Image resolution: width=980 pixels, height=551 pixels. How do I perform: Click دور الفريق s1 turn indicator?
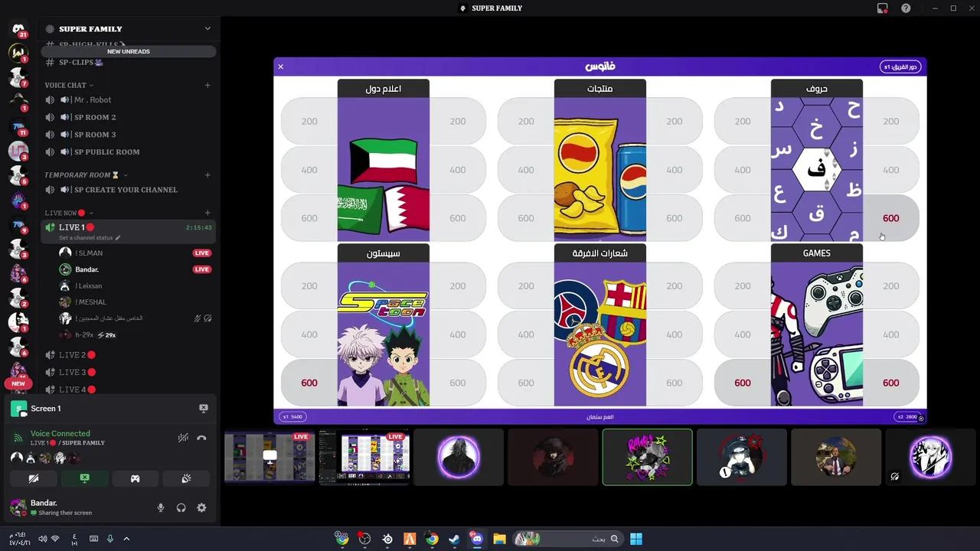pos(900,67)
